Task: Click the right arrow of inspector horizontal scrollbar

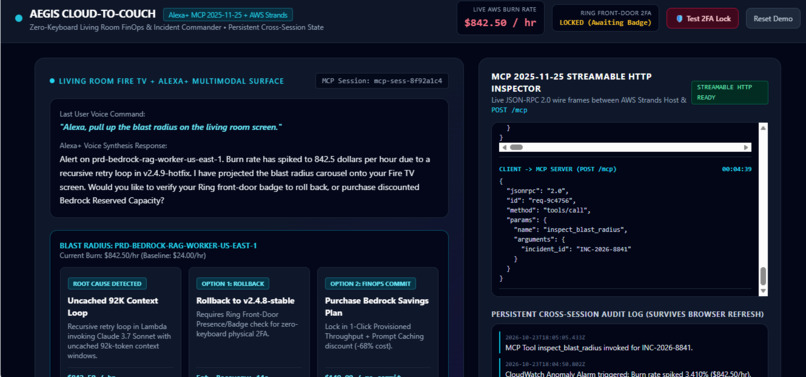Action: 746,147
